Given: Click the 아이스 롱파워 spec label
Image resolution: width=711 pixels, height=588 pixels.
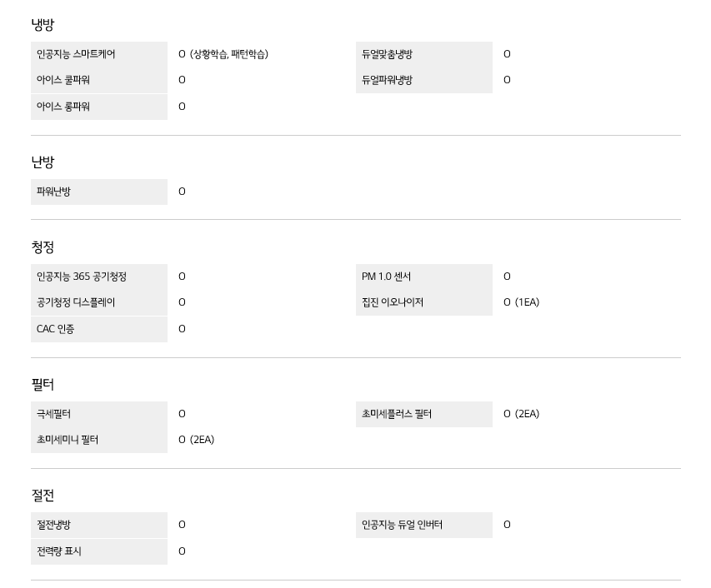Looking at the screenshot, I should (x=99, y=107).
